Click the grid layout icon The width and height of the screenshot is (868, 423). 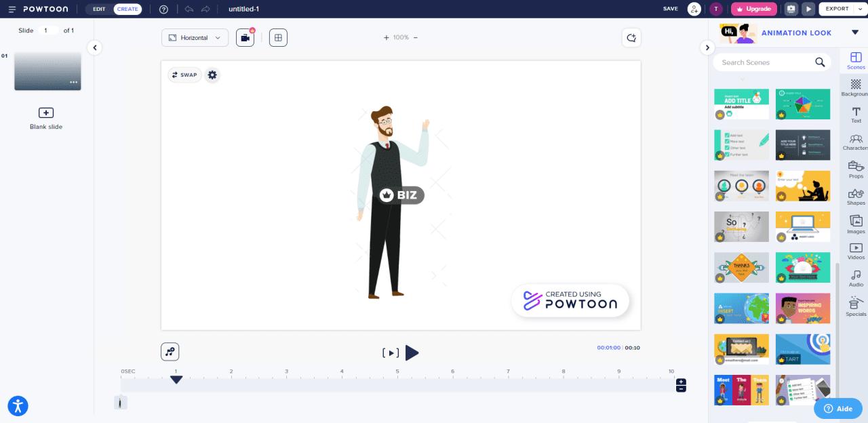pyautogui.click(x=278, y=37)
